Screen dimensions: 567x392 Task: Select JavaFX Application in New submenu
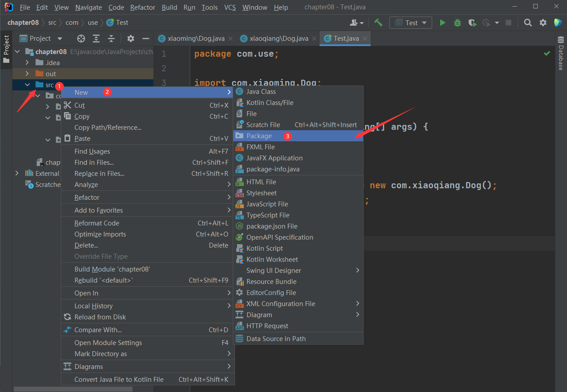298,158
